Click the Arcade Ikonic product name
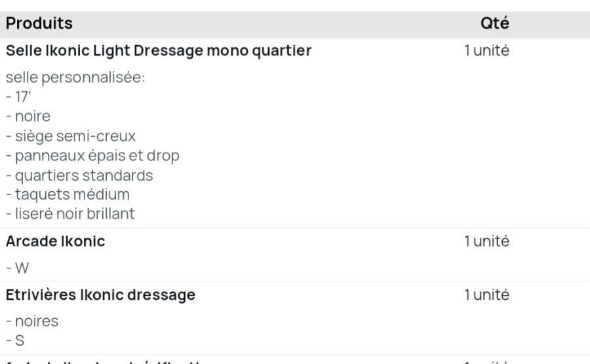Viewport: 590px width, 364px height. pos(55,241)
